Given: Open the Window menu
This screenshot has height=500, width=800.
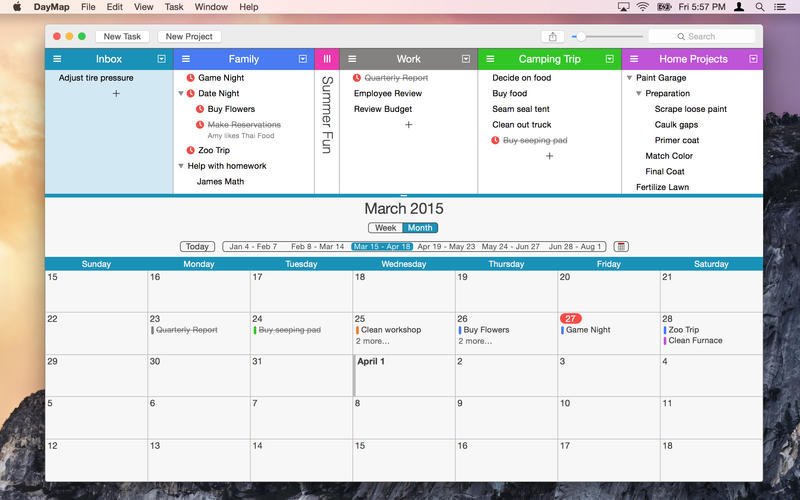Looking at the screenshot, I should click(x=211, y=7).
